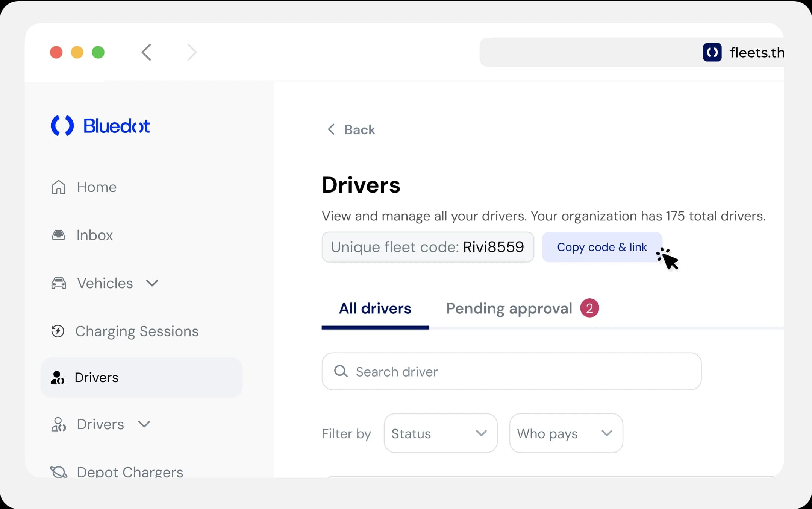
Task: Click the Unique fleet code Rivi8559 box
Action: click(428, 247)
